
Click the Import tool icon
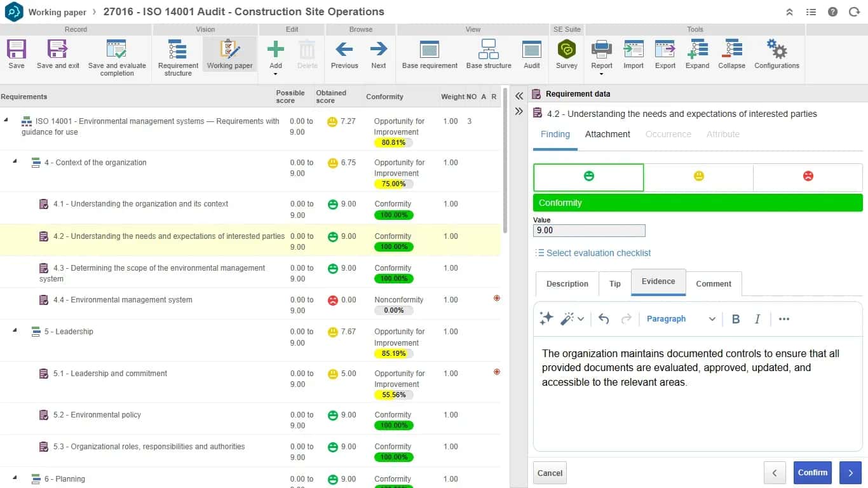pyautogui.click(x=634, y=50)
